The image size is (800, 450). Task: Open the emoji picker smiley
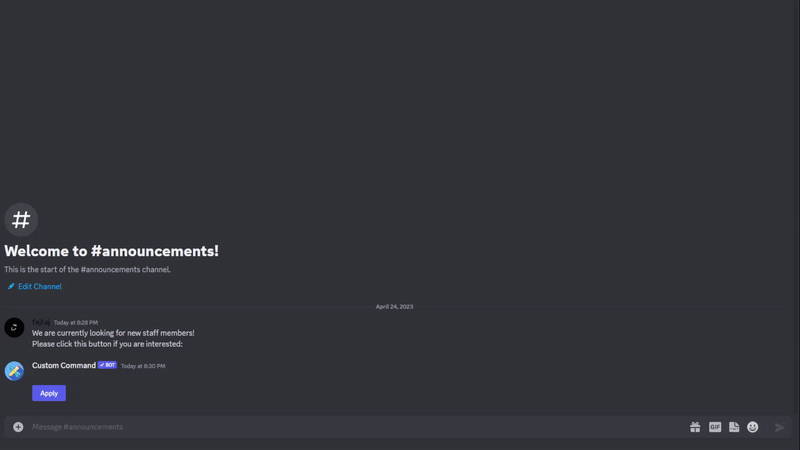click(753, 427)
